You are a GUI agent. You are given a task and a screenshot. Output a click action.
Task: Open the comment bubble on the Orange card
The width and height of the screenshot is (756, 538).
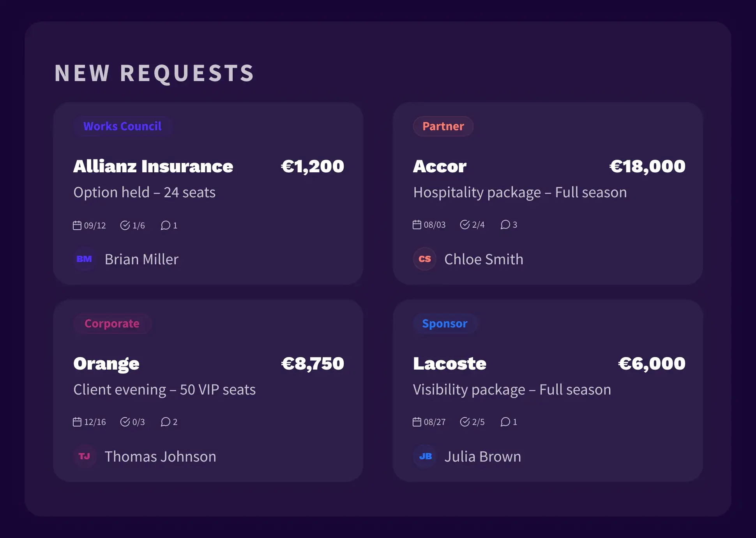coord(166,422)
